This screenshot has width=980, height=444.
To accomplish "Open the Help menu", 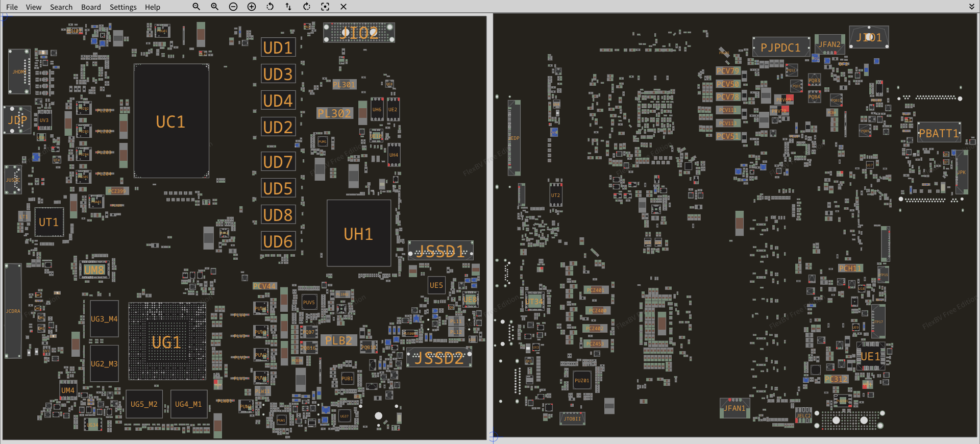I will [152, 7].
